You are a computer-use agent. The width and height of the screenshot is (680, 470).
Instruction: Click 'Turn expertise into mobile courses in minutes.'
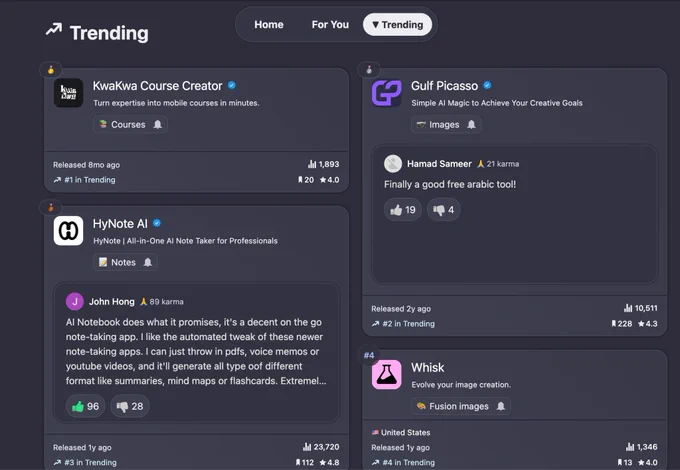pyautogui.click(x=176, y=103)
